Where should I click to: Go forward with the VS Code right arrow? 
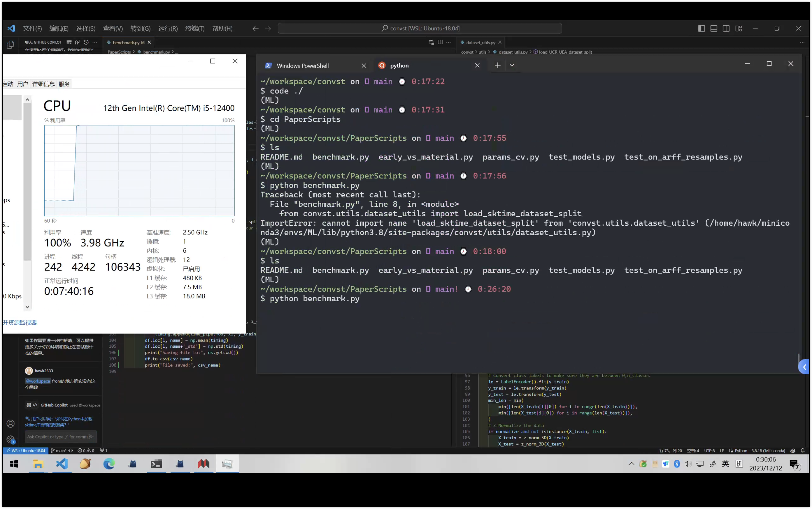(268, 29)
